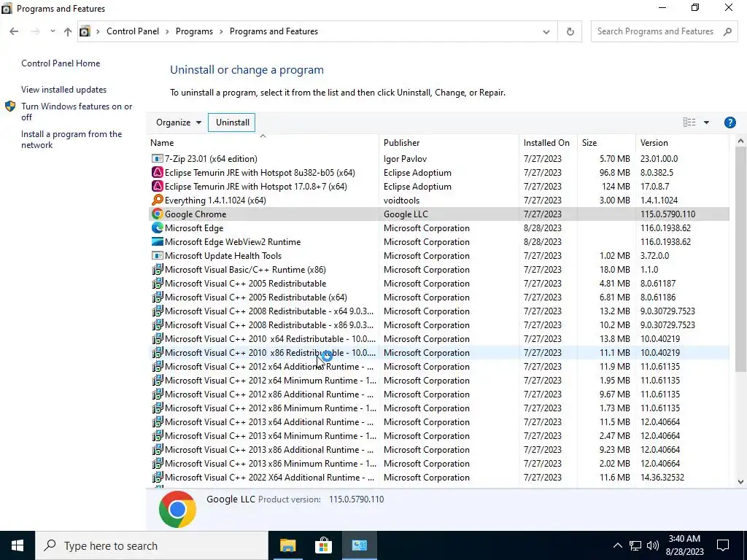
Task: Select Visual C++ 2022 X64 Additional Runtime row
Action: click(438, 477)
